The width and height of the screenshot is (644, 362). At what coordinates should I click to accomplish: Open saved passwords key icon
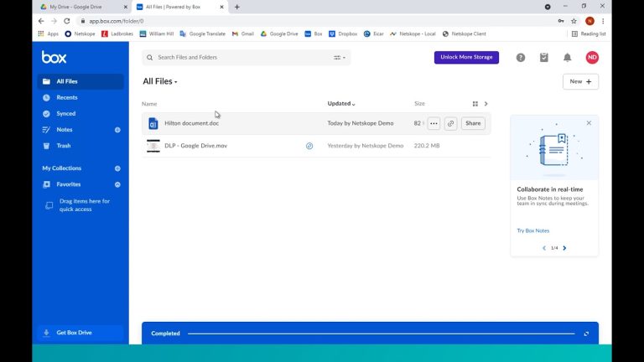click(x=561, y=21)
